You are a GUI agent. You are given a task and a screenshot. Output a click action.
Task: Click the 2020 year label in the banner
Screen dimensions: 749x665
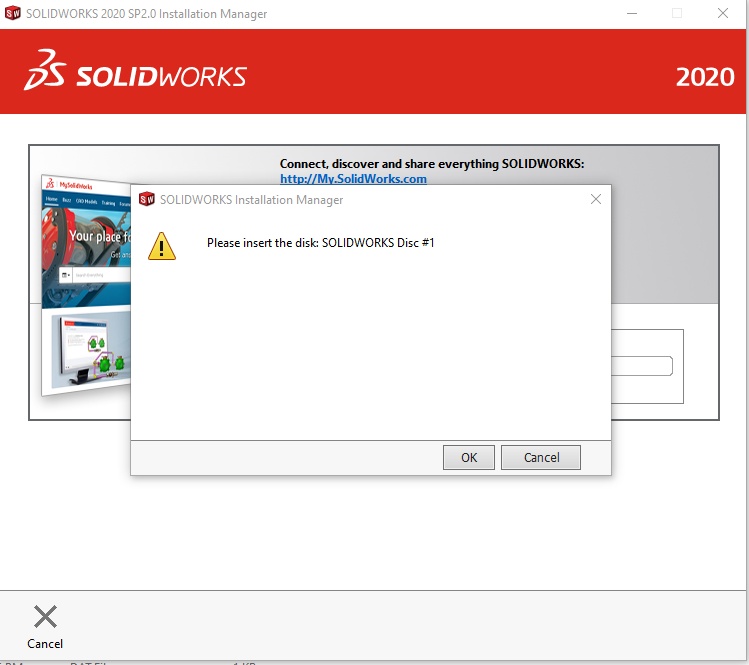click(x=705, y=77)
